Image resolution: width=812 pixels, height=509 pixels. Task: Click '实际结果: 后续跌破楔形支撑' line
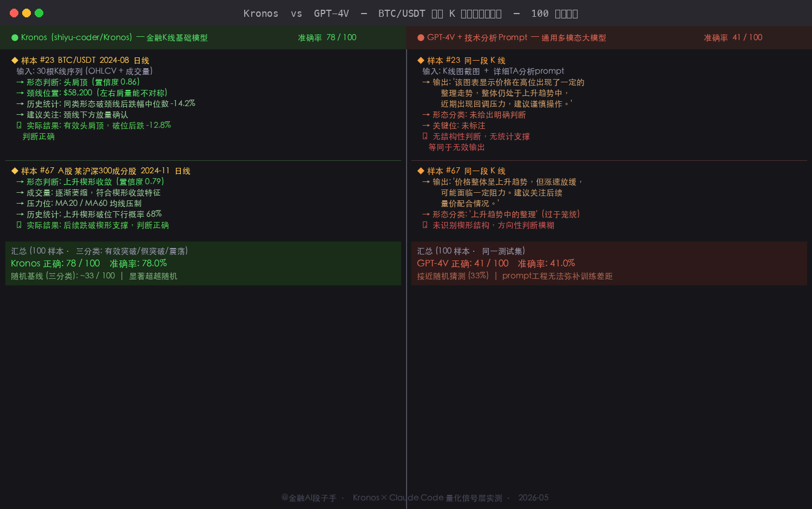coord(93,225)
